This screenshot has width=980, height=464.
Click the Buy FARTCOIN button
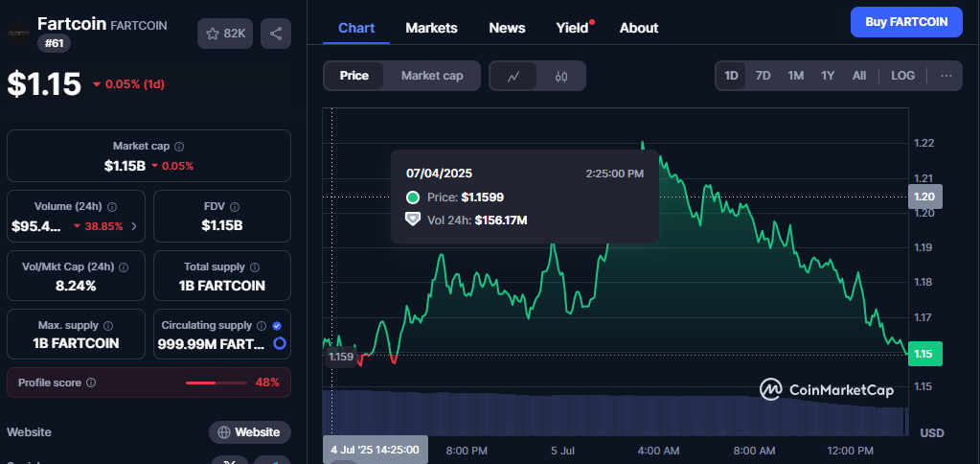tap(906, 22)
